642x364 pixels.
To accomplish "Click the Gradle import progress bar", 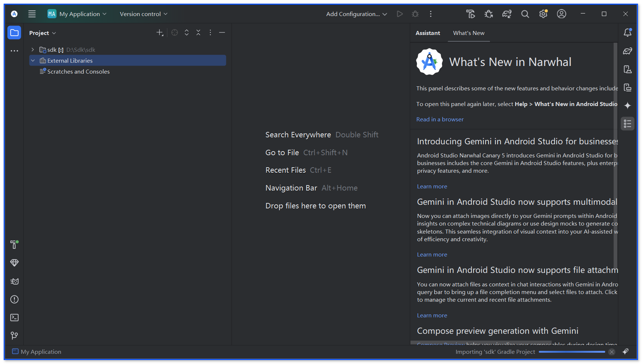I will click(572, 352).
